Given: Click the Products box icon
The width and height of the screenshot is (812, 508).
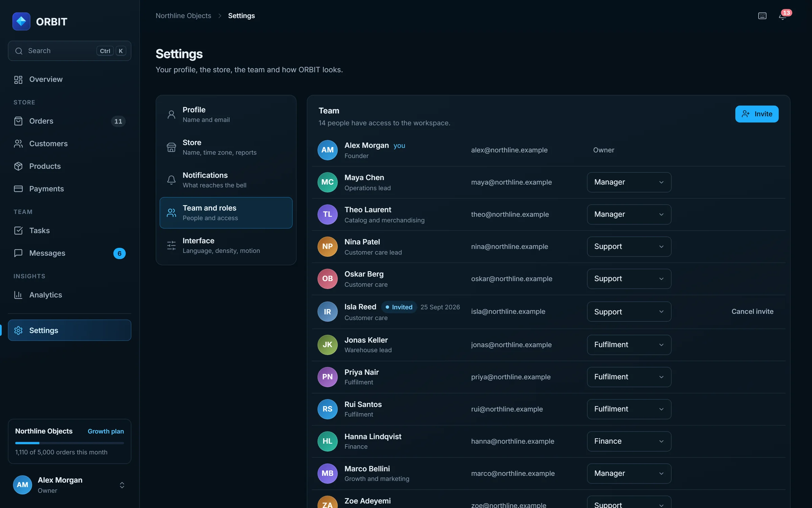Looking at the screenshot, I should click(x=18, y=166).
